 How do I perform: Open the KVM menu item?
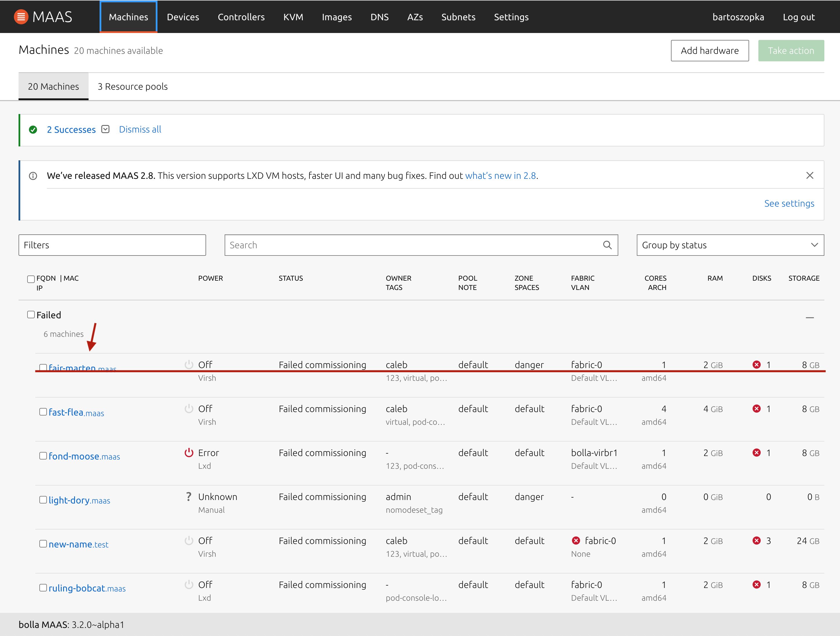pos(293,17)
